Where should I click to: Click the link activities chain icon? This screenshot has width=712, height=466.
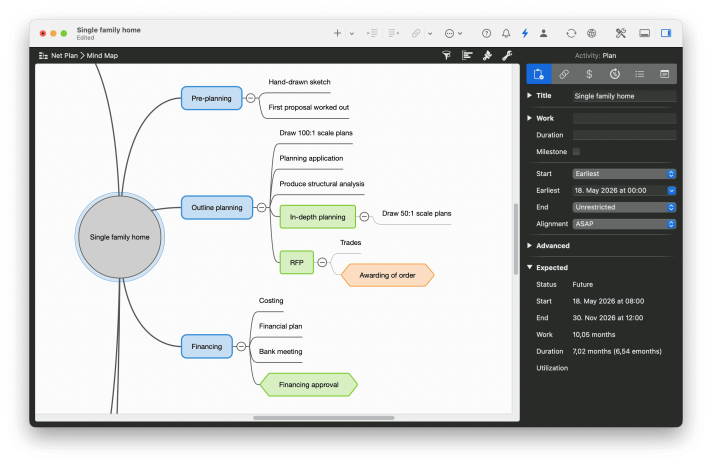coord(416,33)
